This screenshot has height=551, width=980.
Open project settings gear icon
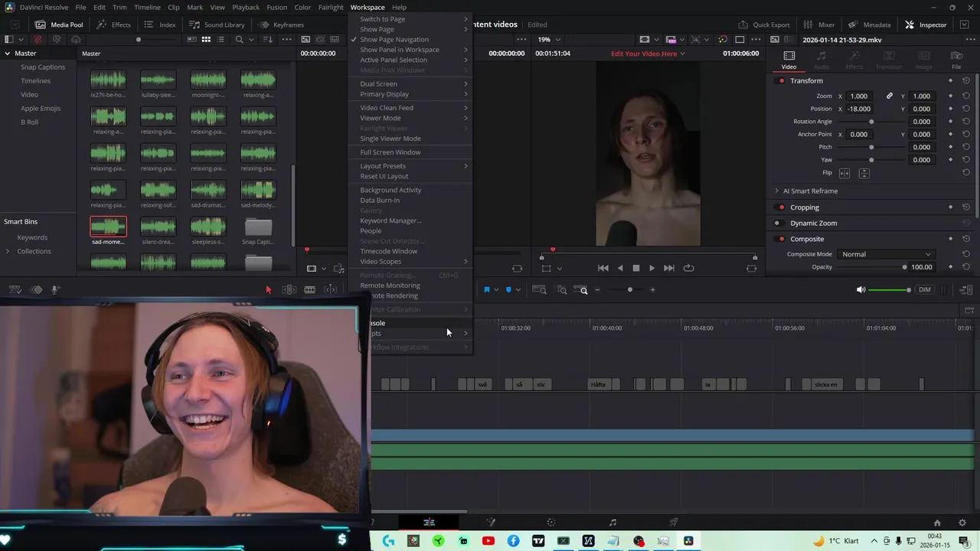[x=962, y=523]
